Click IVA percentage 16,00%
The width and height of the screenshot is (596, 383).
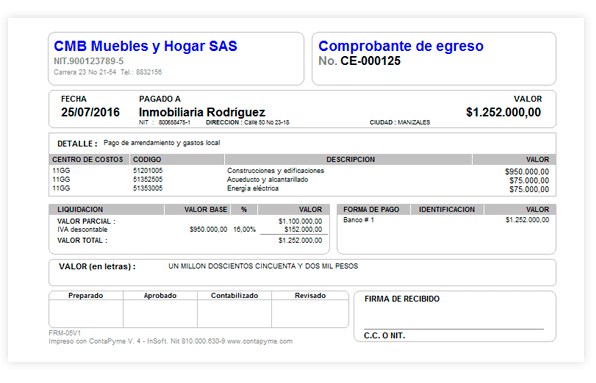click(x=244, y=230)
